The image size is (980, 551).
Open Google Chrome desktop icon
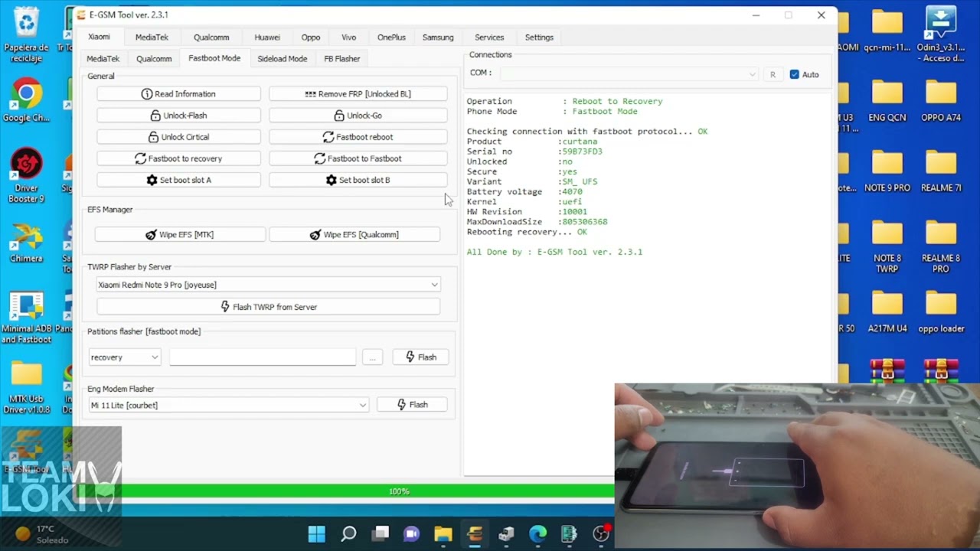point(26,100)
